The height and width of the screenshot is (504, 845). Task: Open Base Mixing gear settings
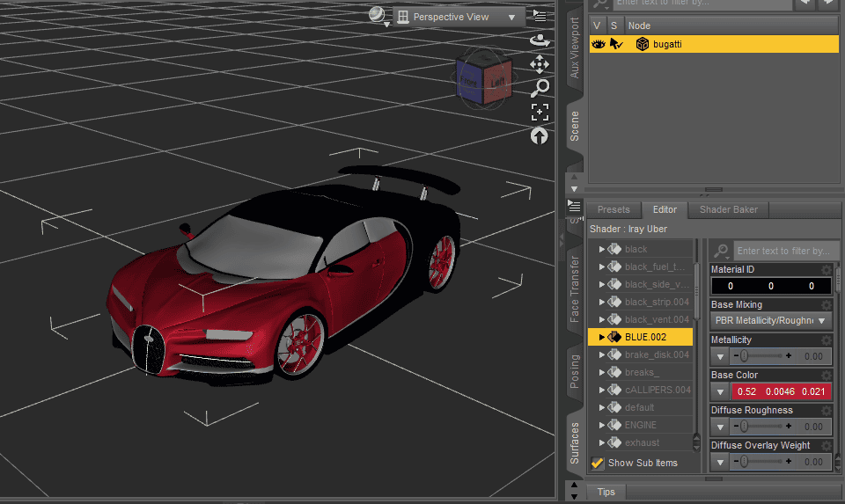coord(827,304)
